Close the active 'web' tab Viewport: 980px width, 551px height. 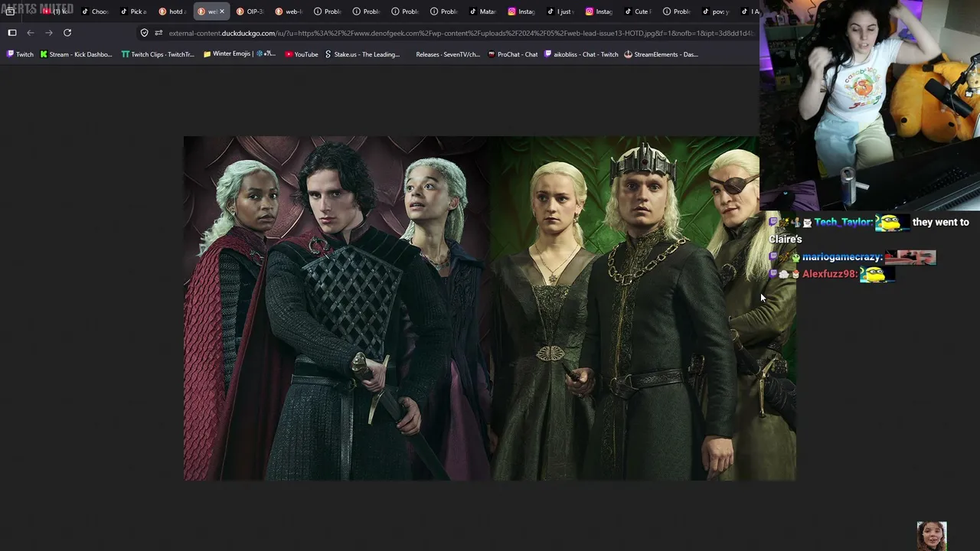click(x=222, y=11)
